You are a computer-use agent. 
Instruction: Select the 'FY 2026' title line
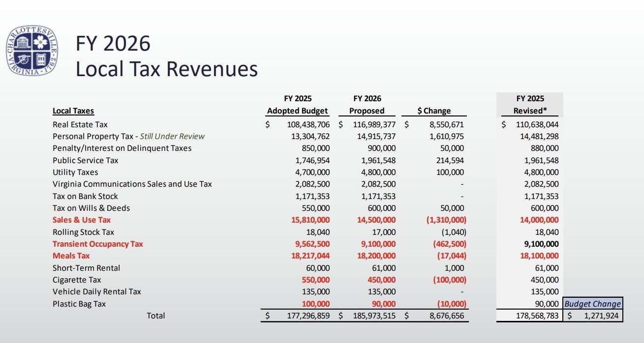pos(113,44)
